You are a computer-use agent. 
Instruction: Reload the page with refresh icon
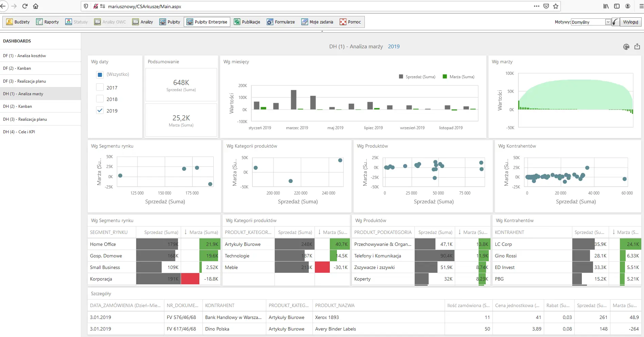click(25, 6)
